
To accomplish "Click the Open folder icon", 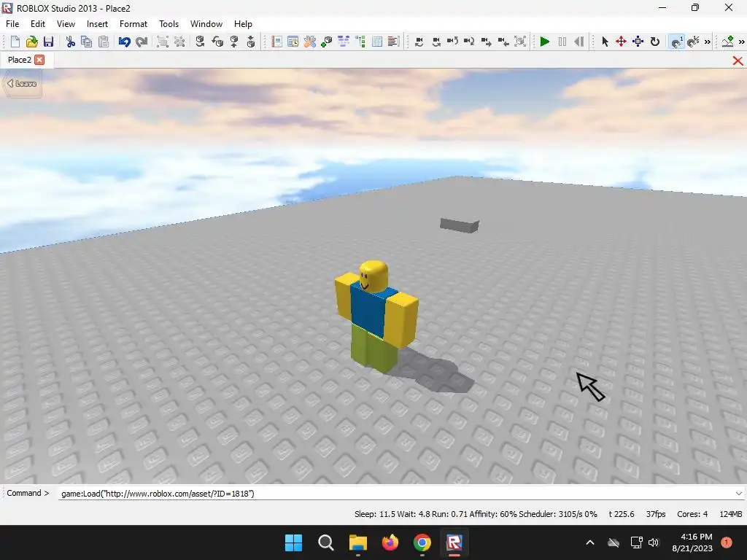I will 31,42.
